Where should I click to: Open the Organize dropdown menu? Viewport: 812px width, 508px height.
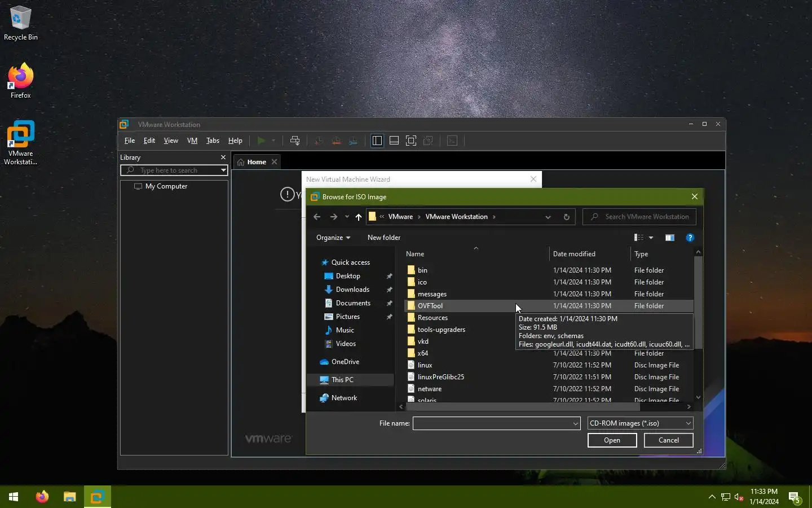point(333,238)
